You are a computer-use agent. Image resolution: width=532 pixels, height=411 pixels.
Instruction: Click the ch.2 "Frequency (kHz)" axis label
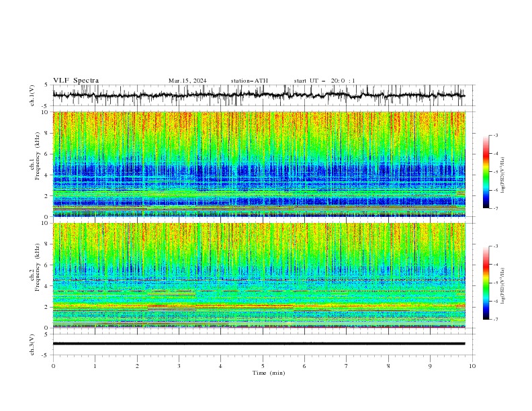pos(38,267)
